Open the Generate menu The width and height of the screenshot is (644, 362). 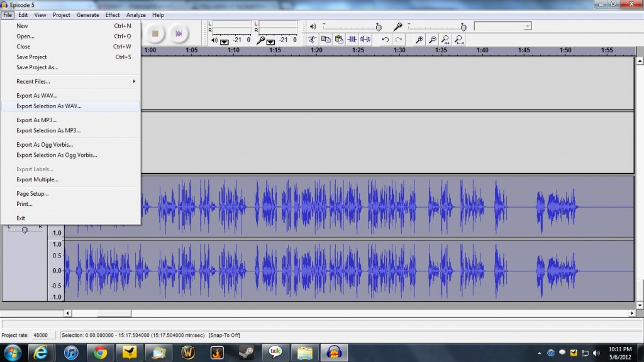coord(88,15)
